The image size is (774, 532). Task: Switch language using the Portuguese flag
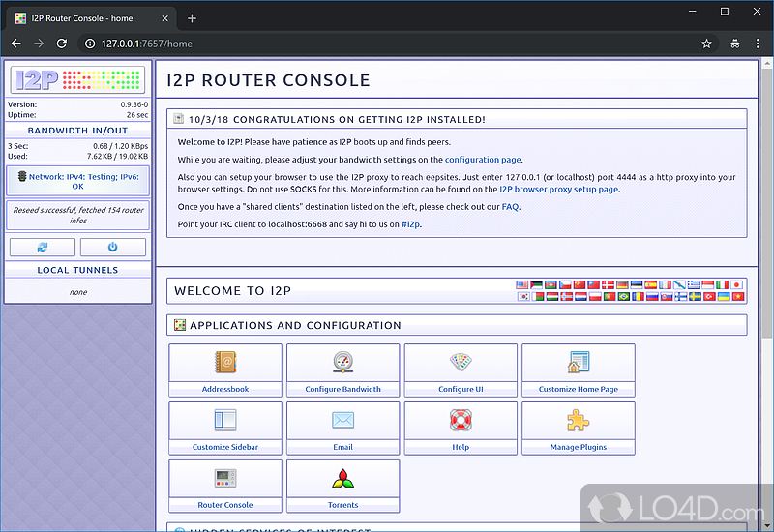[x=610, y=297]
